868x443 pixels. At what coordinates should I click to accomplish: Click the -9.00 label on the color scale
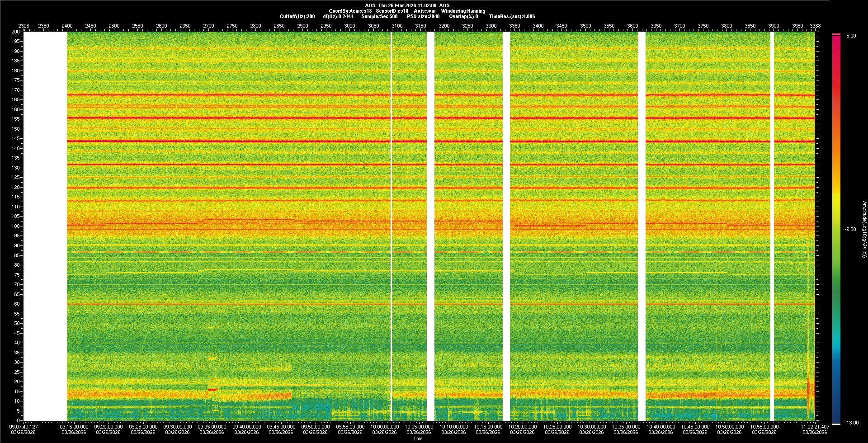850,230
